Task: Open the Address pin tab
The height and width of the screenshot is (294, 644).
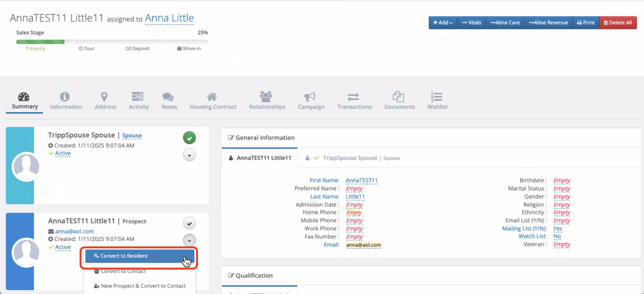Action: 104,97
